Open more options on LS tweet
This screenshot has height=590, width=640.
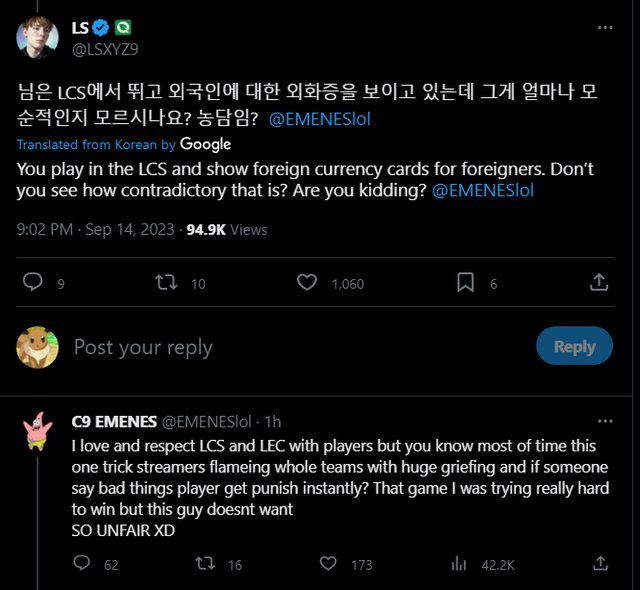(x=605, y=27)
